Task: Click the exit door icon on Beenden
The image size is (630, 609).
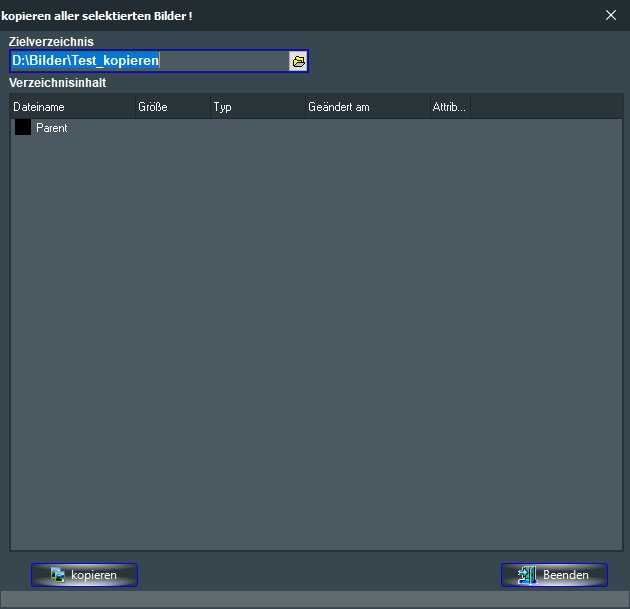Action: tap(527, 575)
